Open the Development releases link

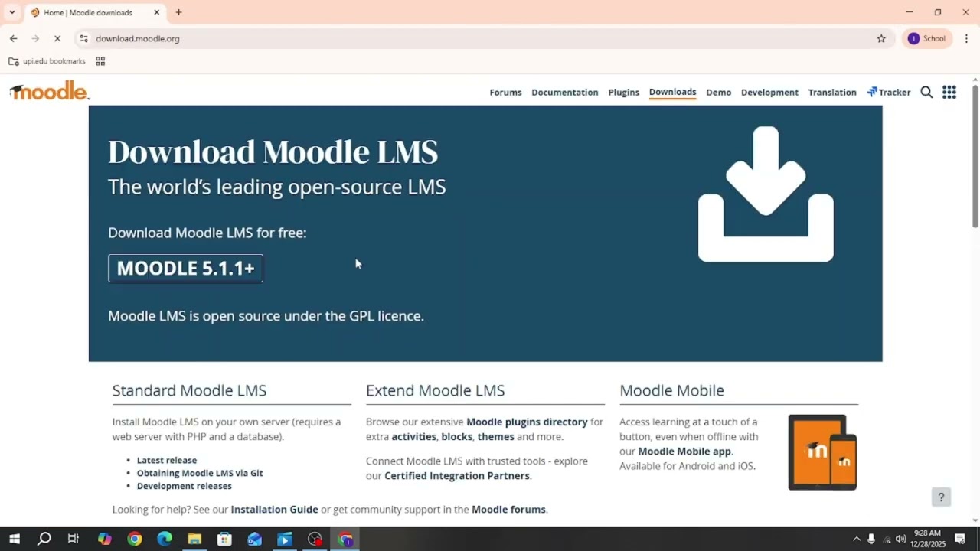coord(184,486)
